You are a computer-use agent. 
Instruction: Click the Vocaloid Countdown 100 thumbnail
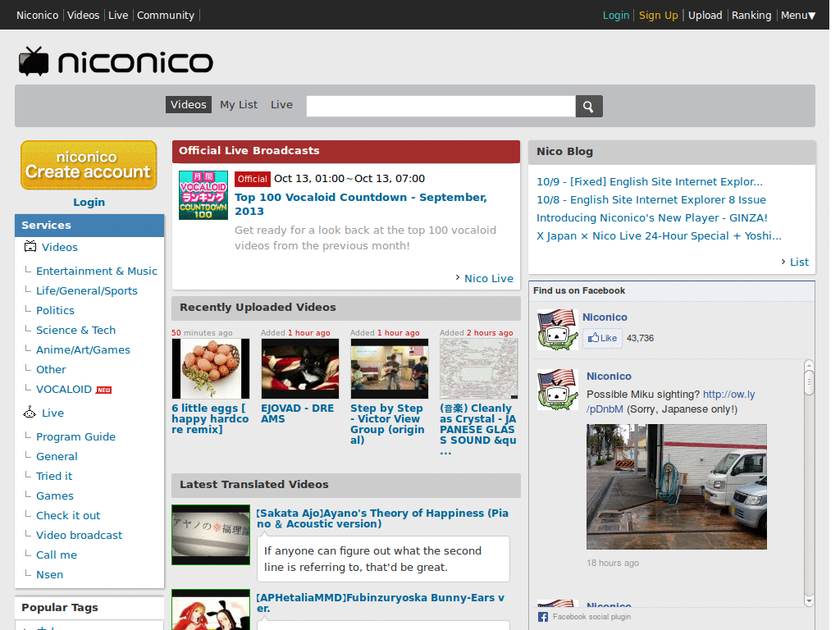coord(203,195)
